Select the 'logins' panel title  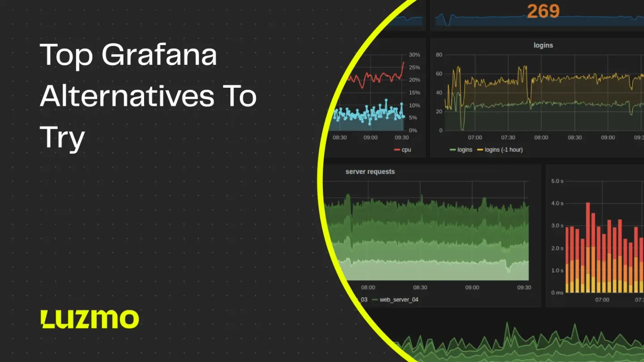543,45
